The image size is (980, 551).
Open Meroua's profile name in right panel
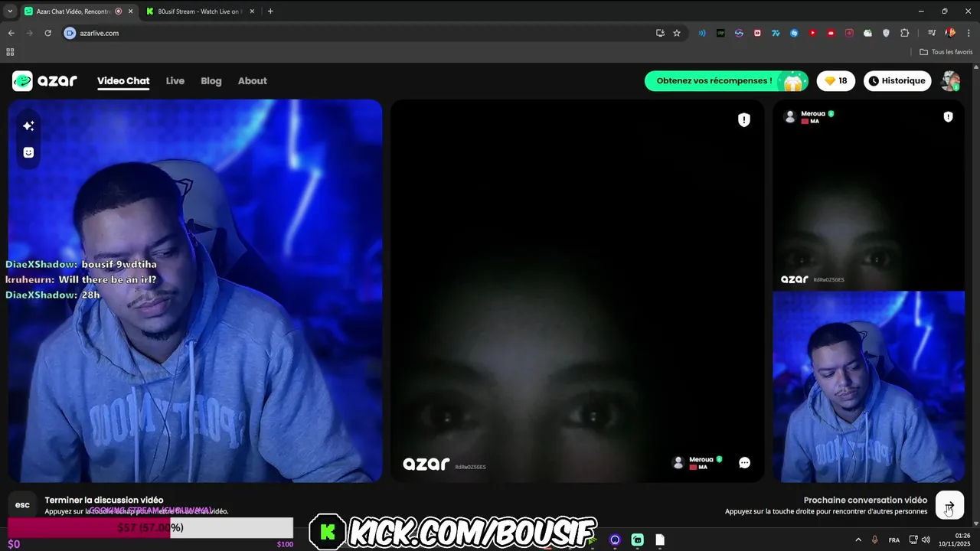pyautogui.click(x=813, y=114)
